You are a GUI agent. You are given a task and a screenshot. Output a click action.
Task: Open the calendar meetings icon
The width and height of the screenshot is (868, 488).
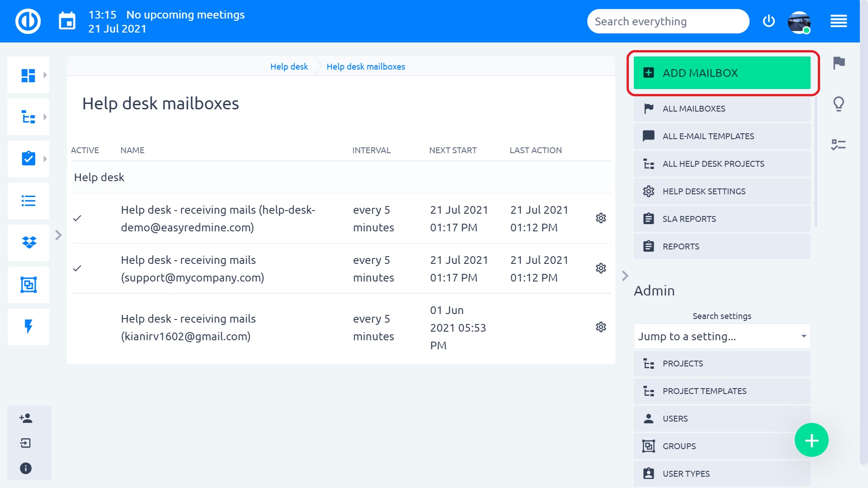tap(67, 21)
